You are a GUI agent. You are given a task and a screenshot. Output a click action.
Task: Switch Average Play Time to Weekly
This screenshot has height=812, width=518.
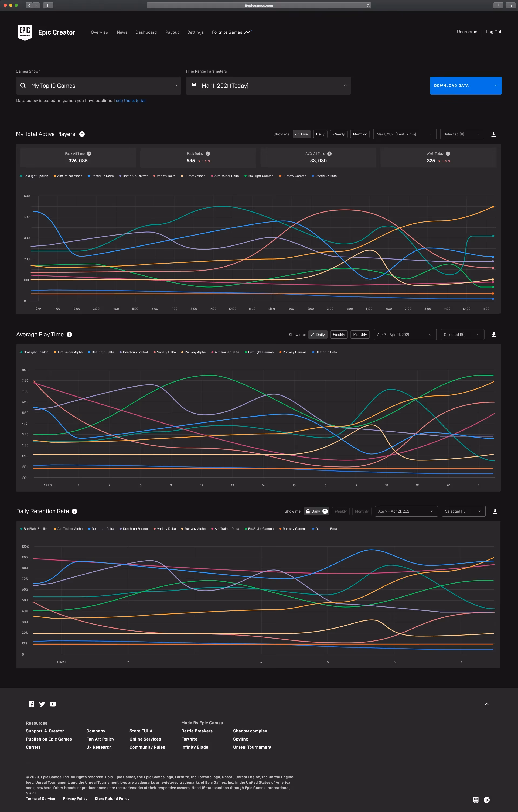[339, 335]
